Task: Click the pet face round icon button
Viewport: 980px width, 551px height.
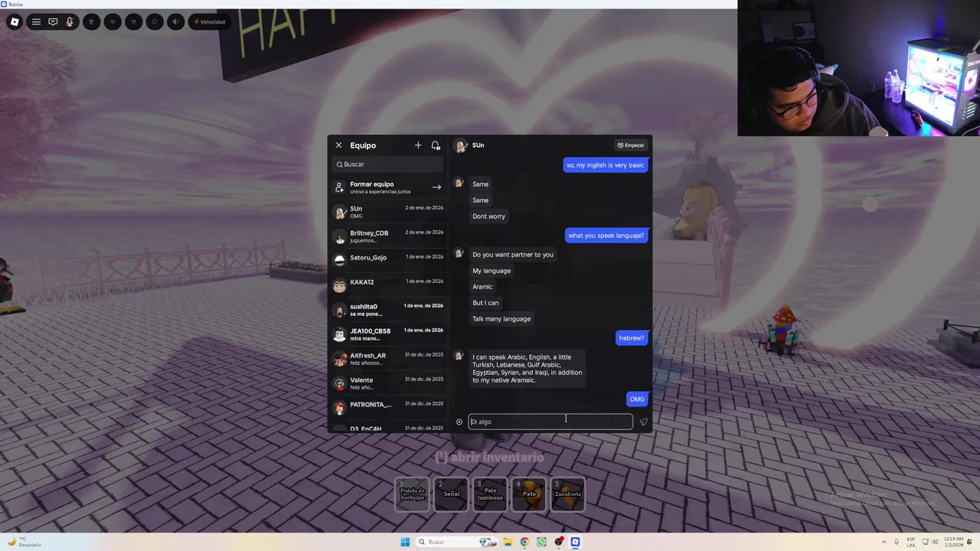Action: pyautogui.click(x=113, y=21)
